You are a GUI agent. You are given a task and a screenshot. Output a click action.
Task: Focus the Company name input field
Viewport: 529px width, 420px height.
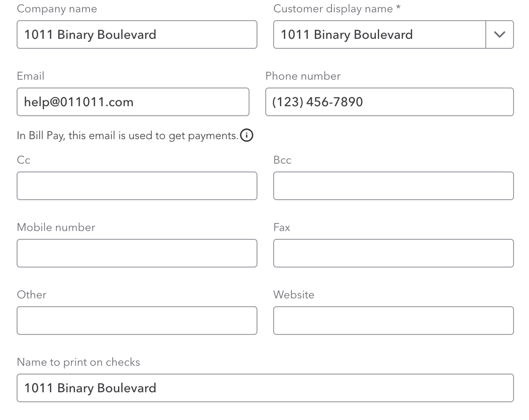[137, 34]
